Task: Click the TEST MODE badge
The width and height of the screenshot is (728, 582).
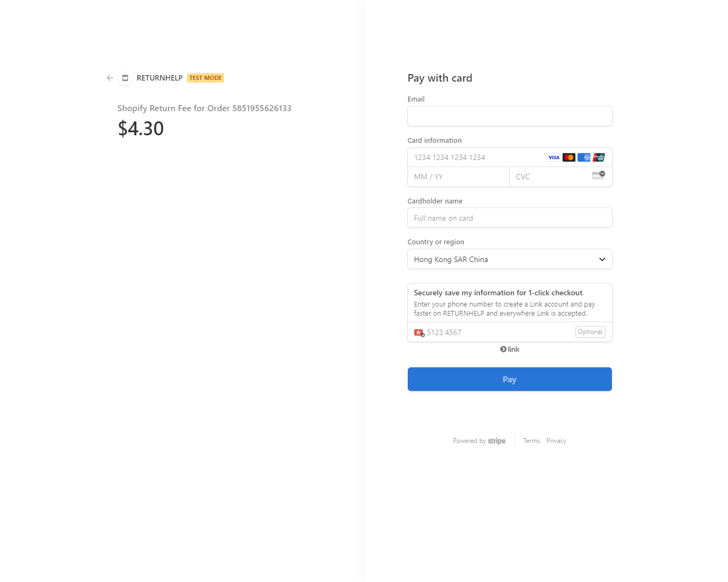Action: click(x=205, y=78)
